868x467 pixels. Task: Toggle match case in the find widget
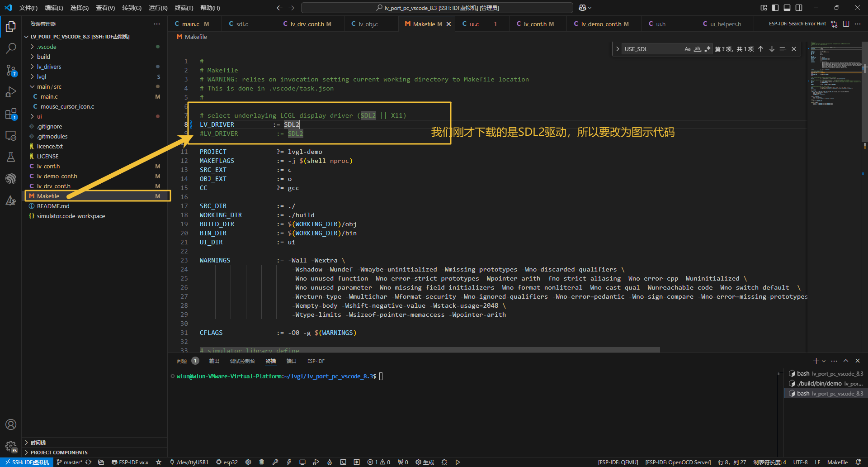(x=688, y=49)
